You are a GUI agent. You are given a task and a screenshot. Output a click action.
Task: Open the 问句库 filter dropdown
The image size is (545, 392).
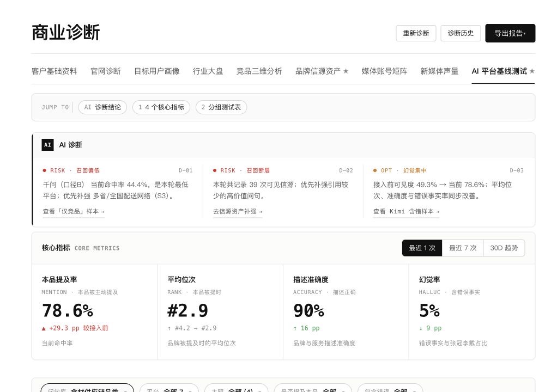pyautogui.click(x=87, y=389)
